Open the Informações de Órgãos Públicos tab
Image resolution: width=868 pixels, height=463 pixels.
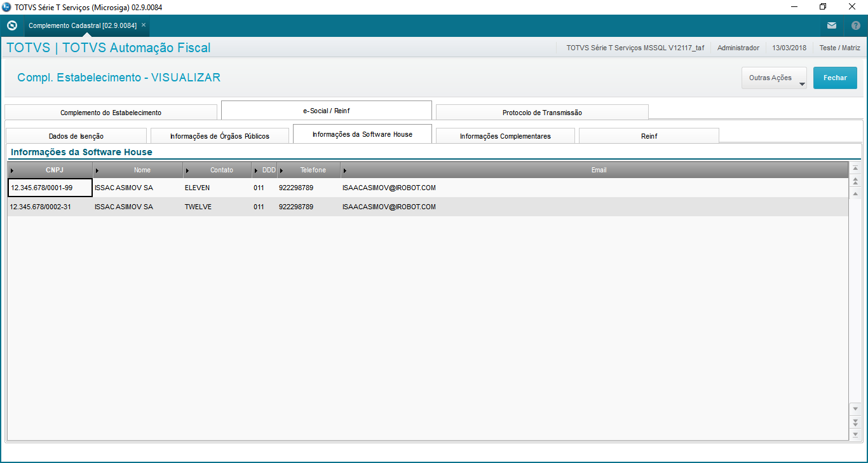220,136
